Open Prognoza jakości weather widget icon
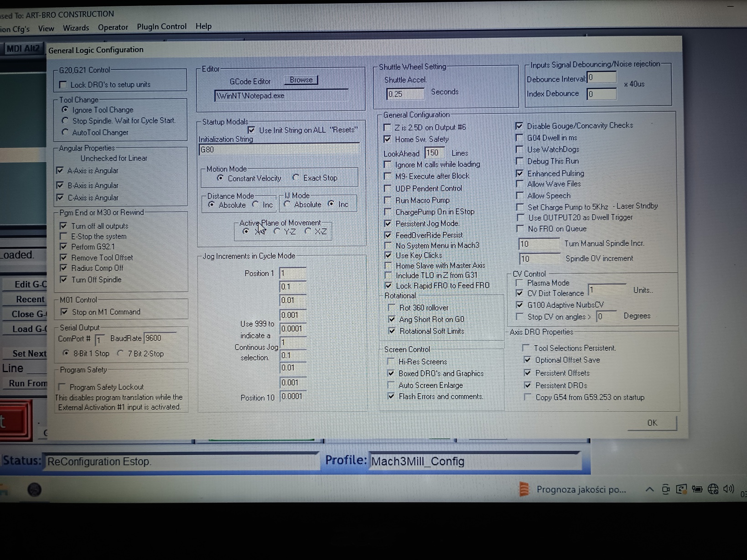This screenshot has width=747, height=560. coord(524,489)
